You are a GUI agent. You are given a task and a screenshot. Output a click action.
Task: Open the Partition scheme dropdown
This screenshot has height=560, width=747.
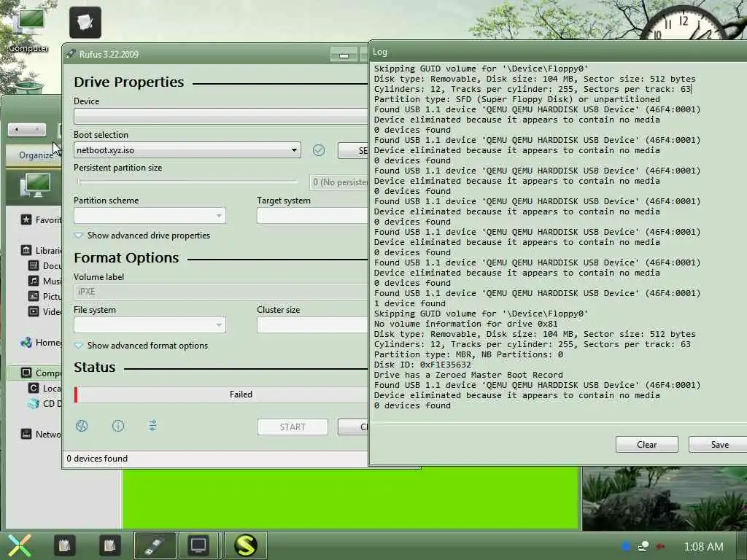(x=150, y=216)
